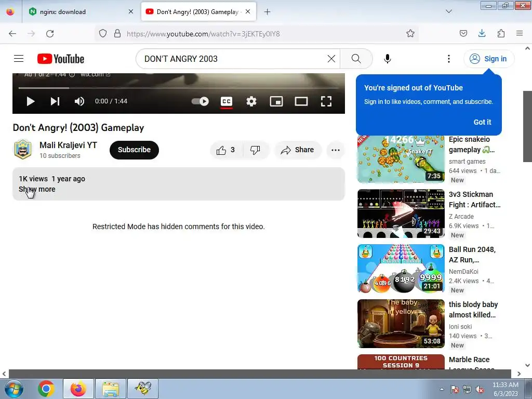Switch to miniplayer mode
Viewport: 532px width, 399px height.
pyautogui.click(x=276, y=101)
